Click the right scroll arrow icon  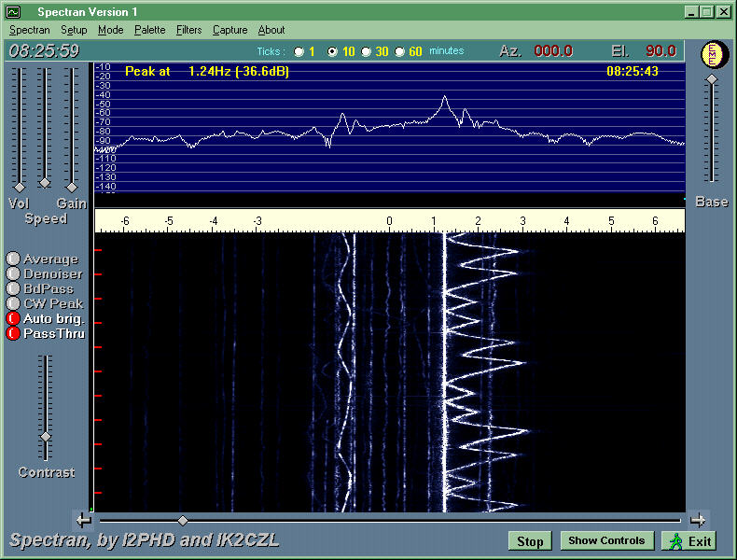click(x=698, y=520)
